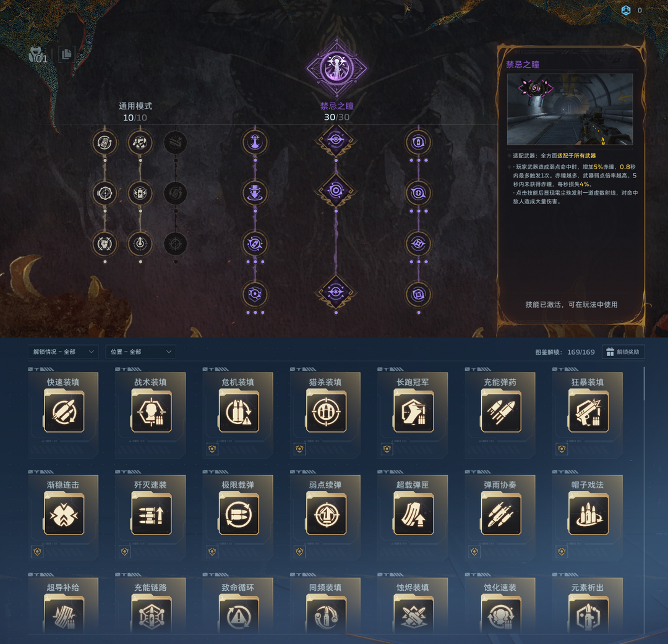Expand the 解锁情况 - 全部 dropdown
The width and height of the screenshot is (668, 644).
(x=63, y=352)
